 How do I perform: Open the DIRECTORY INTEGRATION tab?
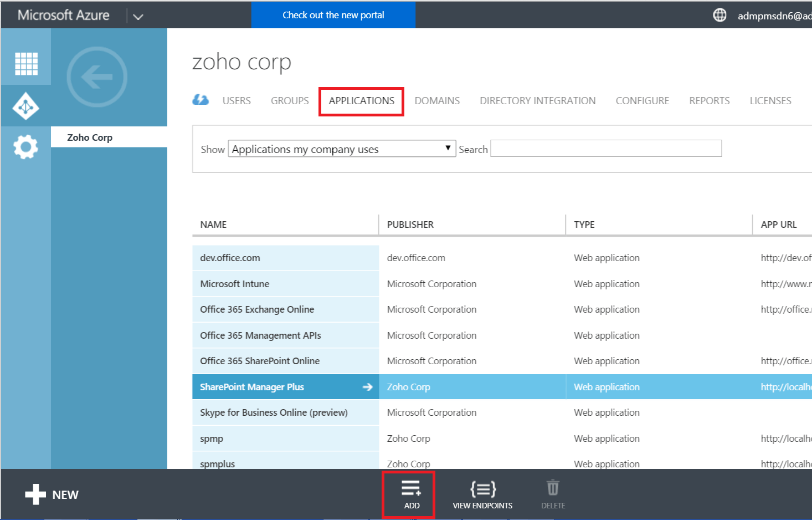[538, 101]
